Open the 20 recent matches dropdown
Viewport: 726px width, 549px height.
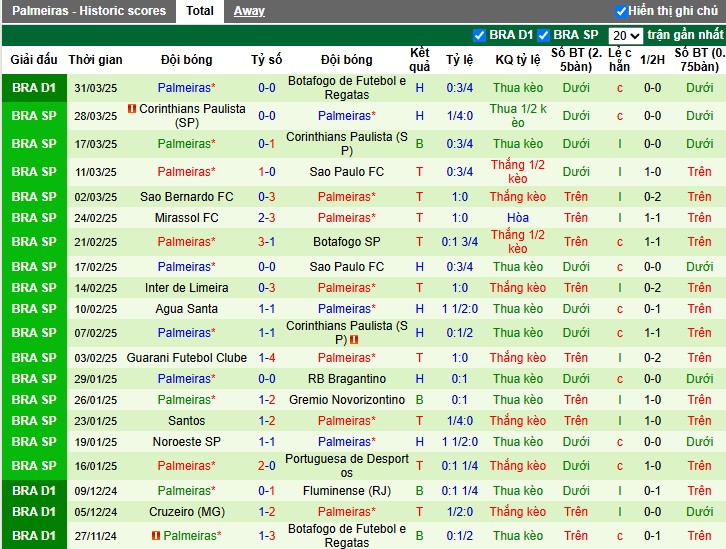[x=625, y=36]
